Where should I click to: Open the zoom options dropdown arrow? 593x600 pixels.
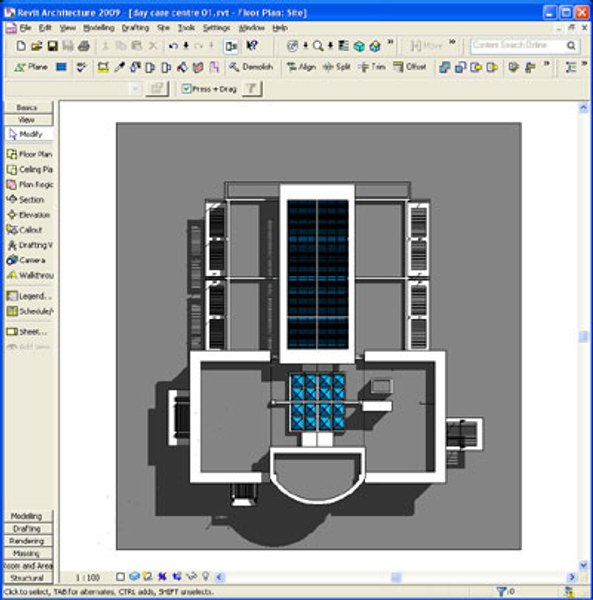(x=330, y=46)
